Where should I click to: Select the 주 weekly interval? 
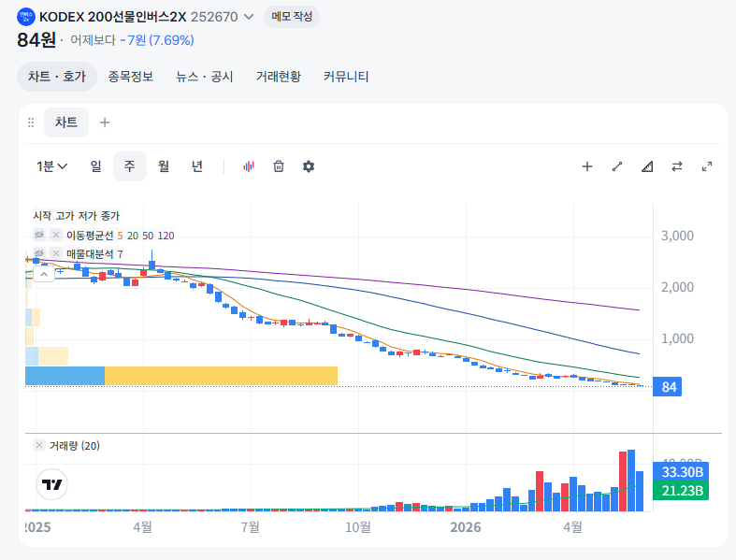click(130, 166)
